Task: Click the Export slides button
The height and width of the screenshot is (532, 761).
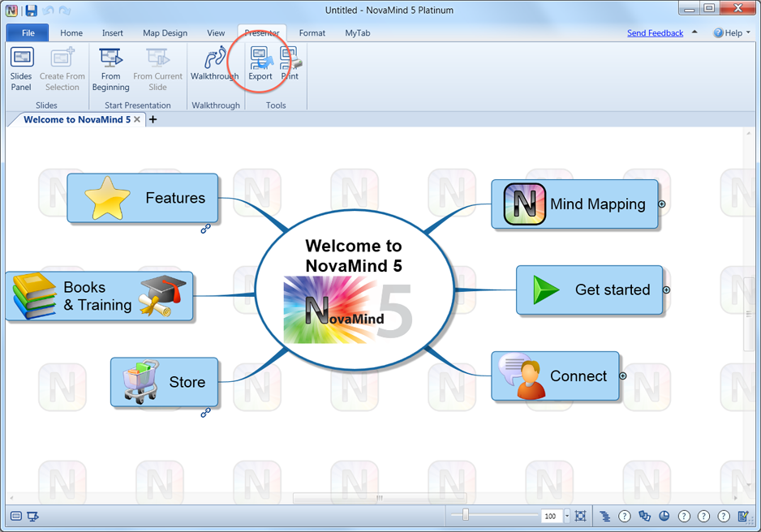Action: tap(260, 63)
